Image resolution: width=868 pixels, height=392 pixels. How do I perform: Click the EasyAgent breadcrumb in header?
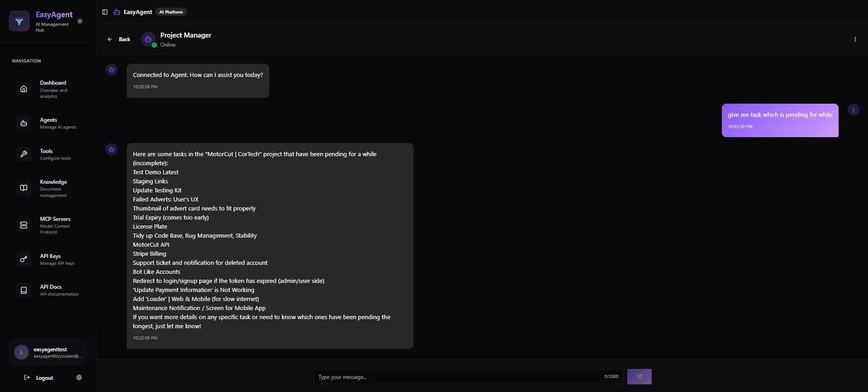[138, 12]
